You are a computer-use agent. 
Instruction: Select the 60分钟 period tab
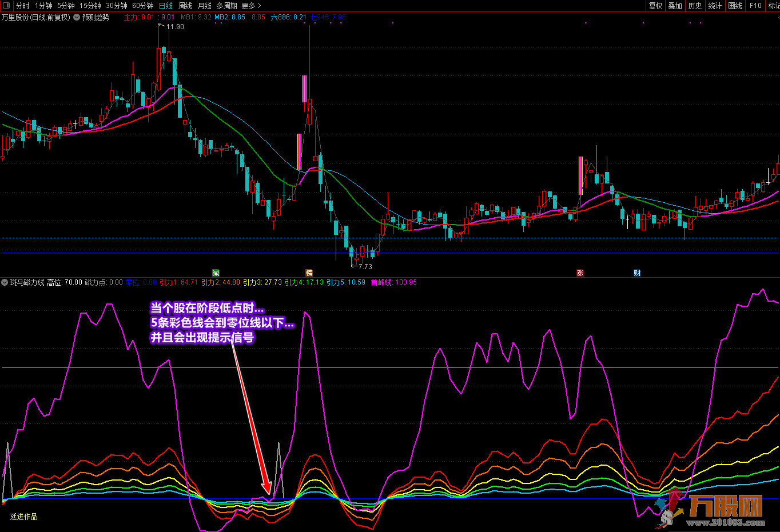pos(143,6)
